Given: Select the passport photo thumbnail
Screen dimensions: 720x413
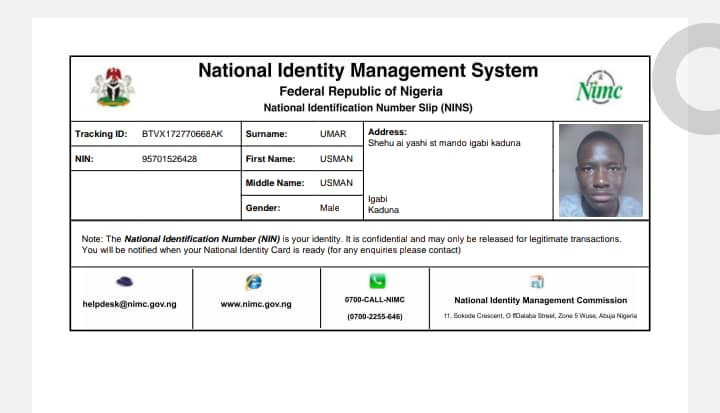Looking at the screenshot, I should [600, 170].
